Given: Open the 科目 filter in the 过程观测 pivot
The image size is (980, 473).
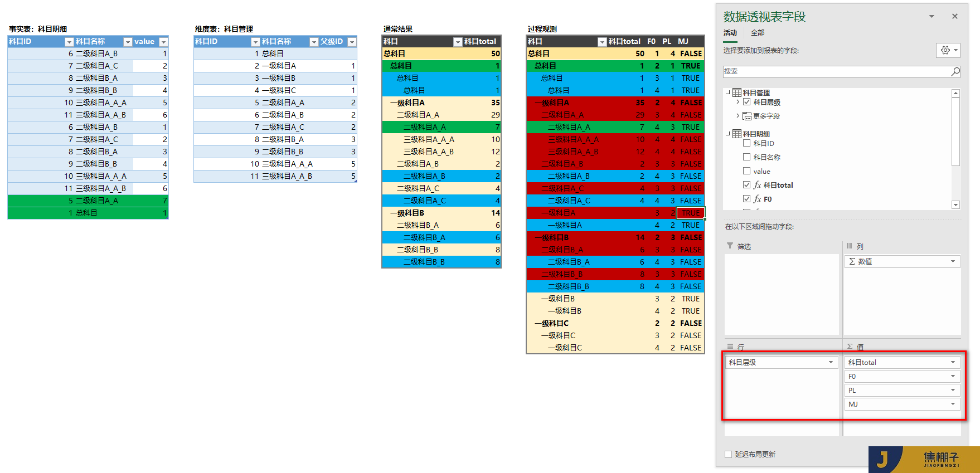Looking at the screenshot, I should point(602,42).
